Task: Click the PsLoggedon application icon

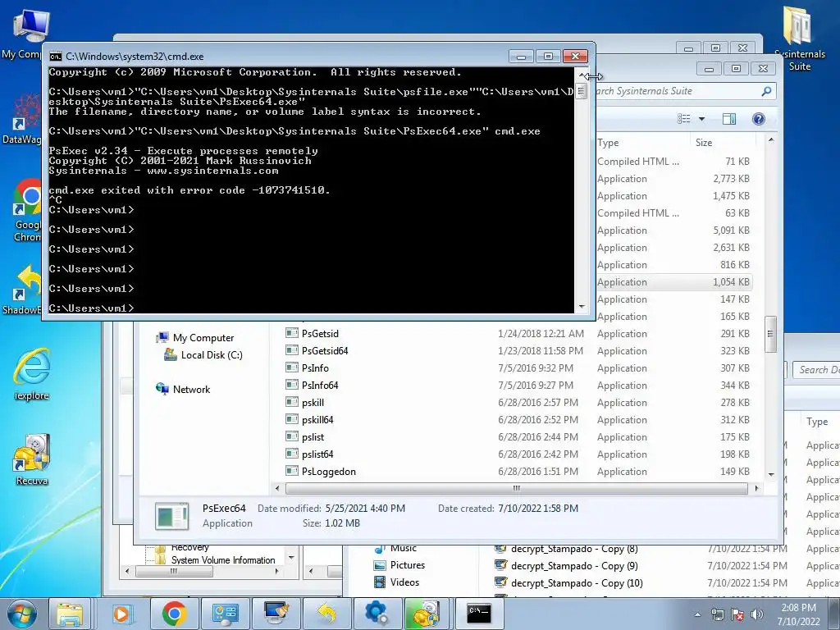Action: pyautogui.click(x=292, y=471)
